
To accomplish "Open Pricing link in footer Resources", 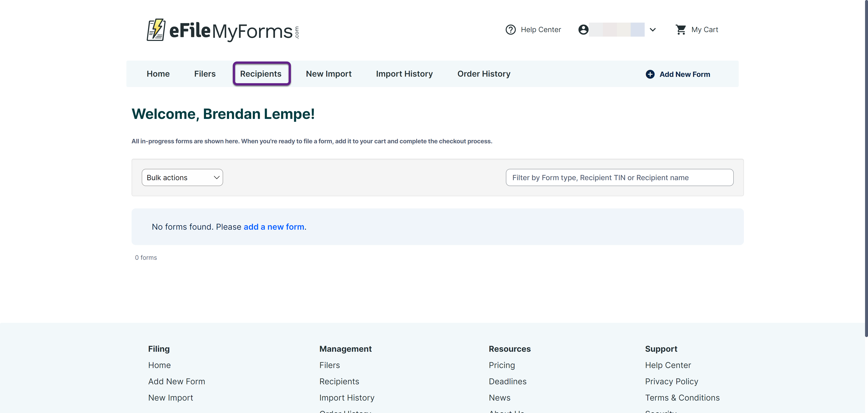I will [x=502, y=365].
